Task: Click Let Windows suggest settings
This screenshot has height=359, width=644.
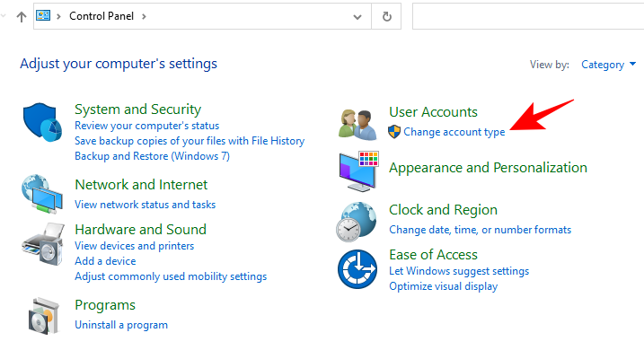Action: (x=459, y=271)
